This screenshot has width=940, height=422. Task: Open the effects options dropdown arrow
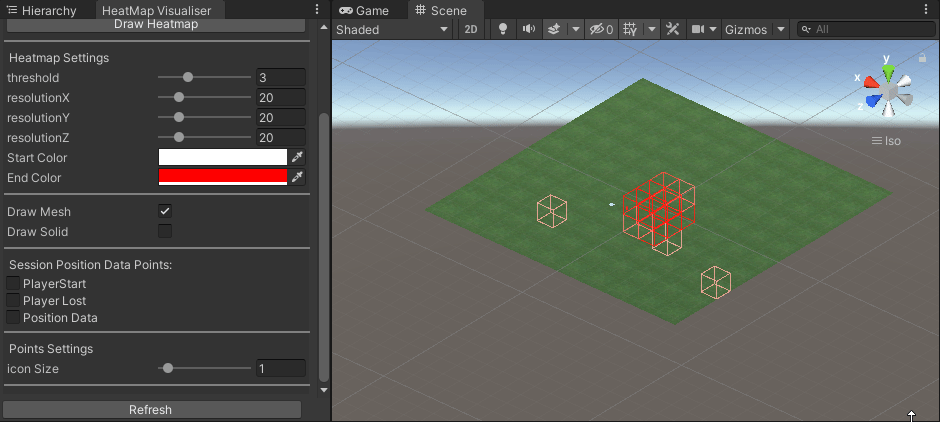point(576,29)
